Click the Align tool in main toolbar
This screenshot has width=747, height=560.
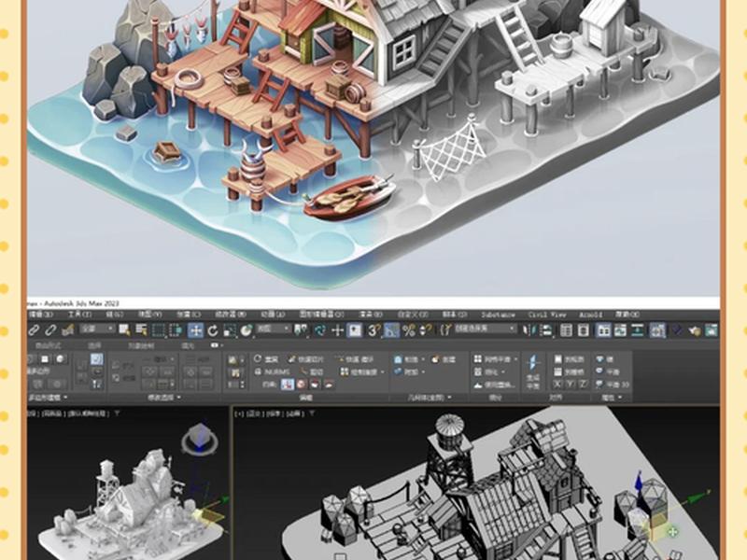click(546, 330)
